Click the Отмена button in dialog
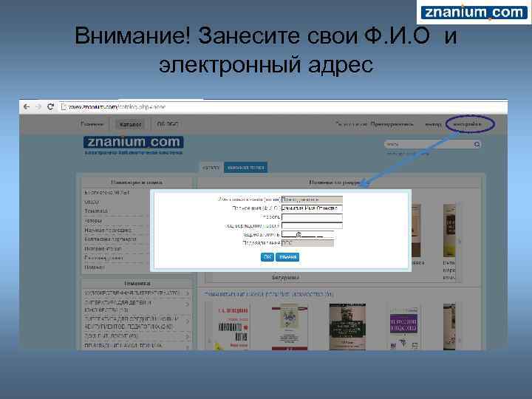The image size is (532, 399). [287, 257]
